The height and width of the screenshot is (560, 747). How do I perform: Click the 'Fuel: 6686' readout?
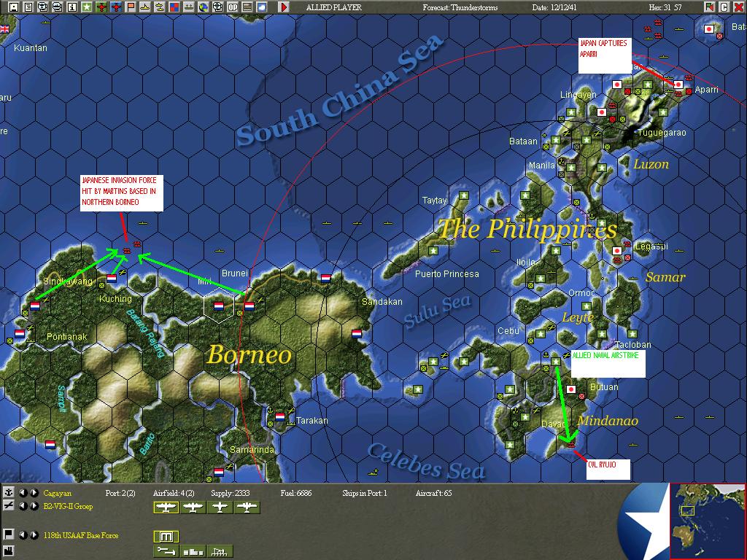296,493
